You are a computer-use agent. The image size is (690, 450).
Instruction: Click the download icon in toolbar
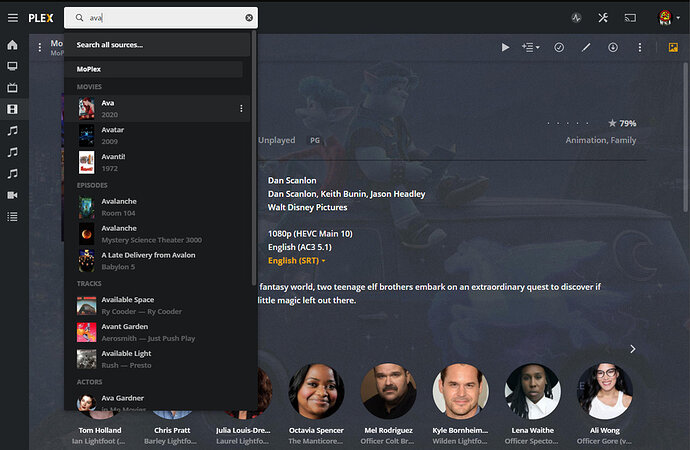(613, 47)
